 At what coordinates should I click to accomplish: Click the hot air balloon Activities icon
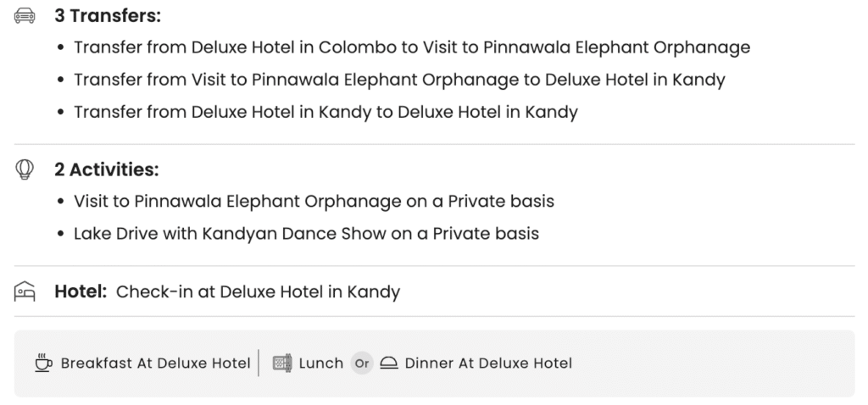pyautogui.click(x=25, y=170)
